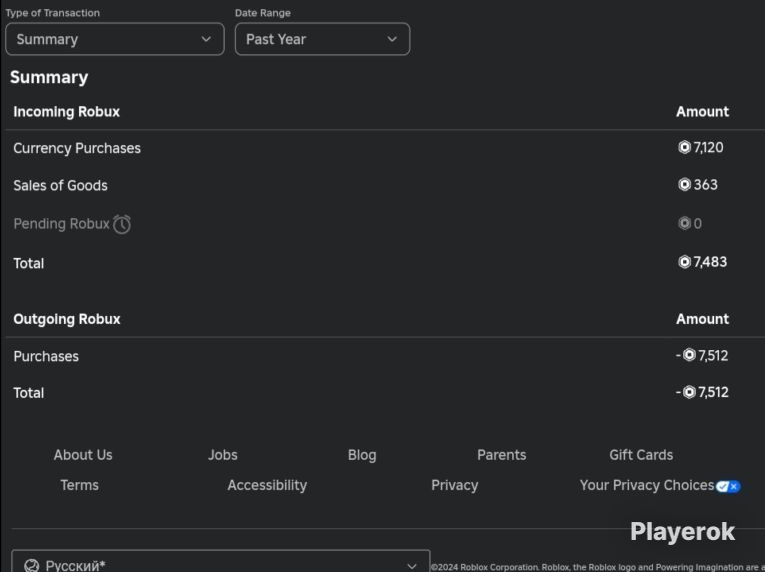The height and width of the screenshot is (572, 765).
Task: Open the Русский language dropdown
Action: click(x=221, y=562)
